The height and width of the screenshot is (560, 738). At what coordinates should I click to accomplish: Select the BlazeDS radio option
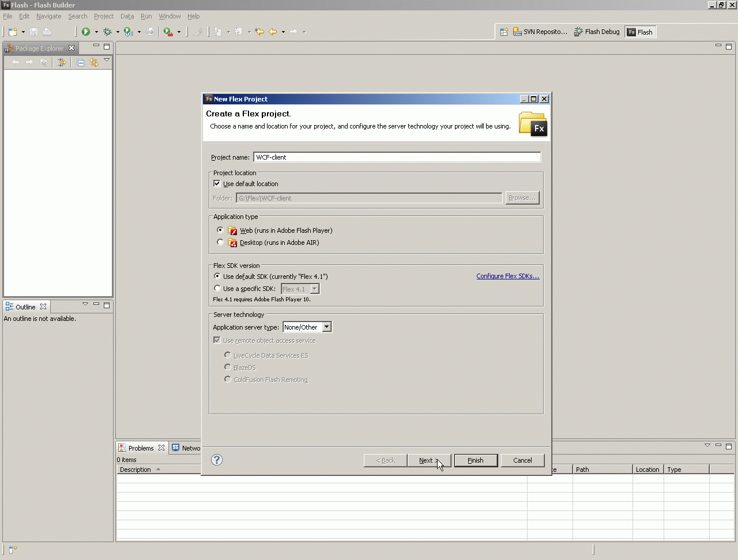tap(227, 367)
